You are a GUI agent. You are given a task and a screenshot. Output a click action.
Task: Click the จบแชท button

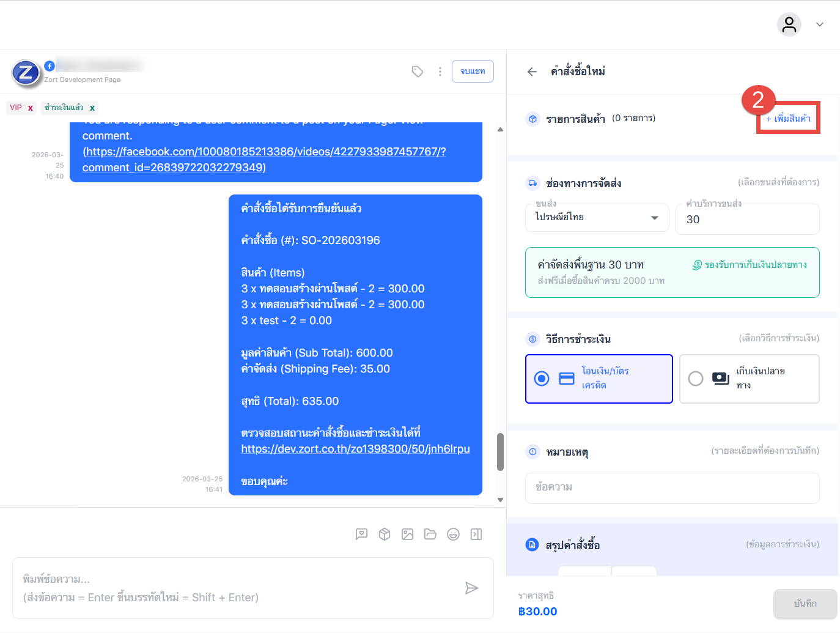473,72
